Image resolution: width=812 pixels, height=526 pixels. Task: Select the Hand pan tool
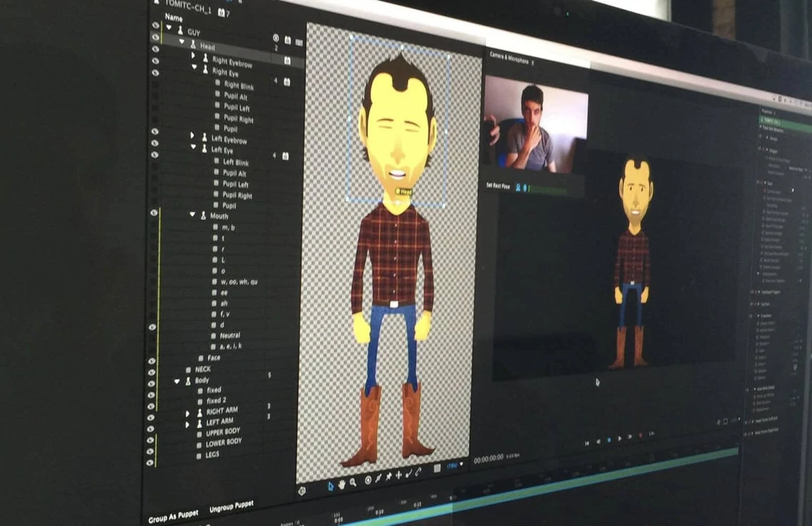click(341, 484)
